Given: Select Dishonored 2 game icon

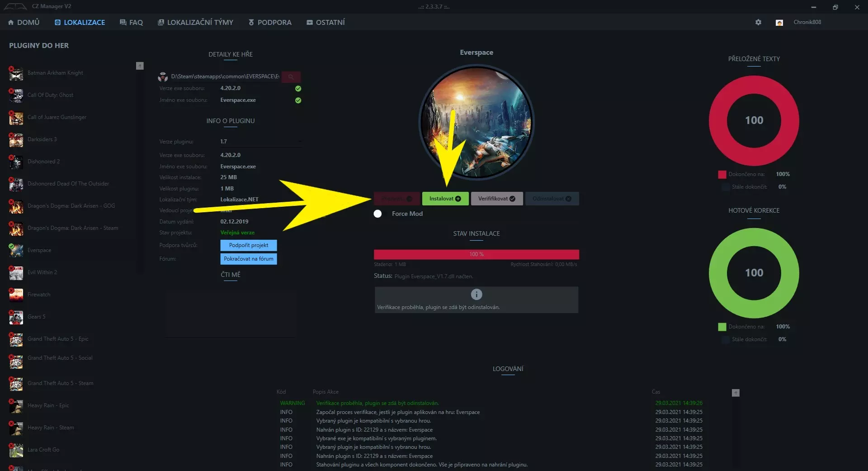Looking at the screenshot, I should 16,162.
